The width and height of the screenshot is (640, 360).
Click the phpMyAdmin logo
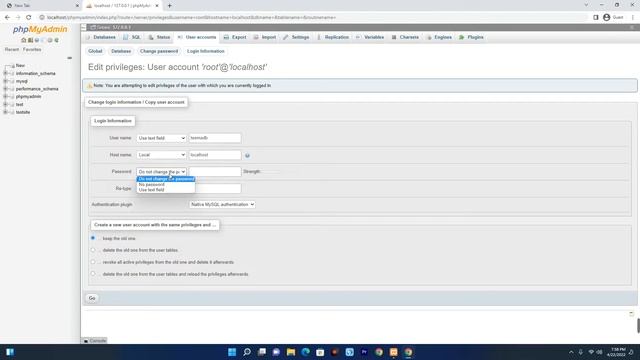click(40, 29)
